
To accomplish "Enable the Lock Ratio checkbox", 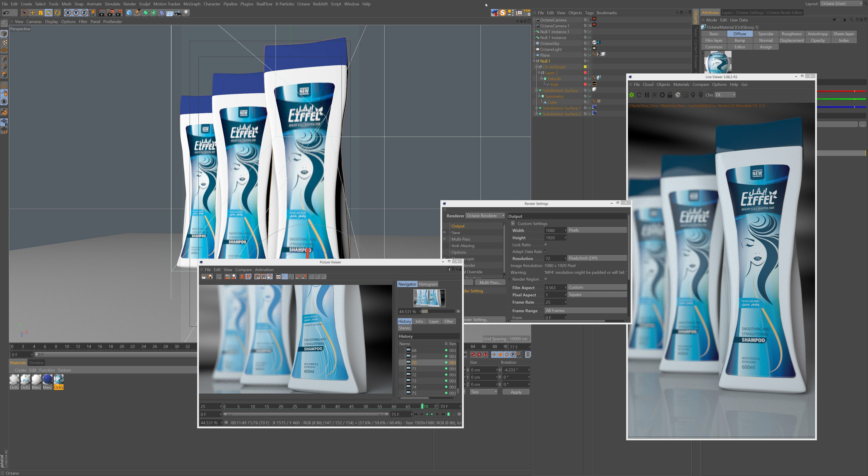I will (545, 245).
